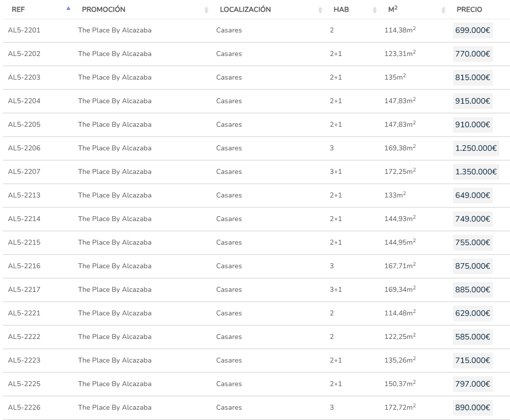Viewport: 510px width, 420px height.
Task: Click The Place By Alcazaba in AL5-2203 row
Action: coord(114,78)
